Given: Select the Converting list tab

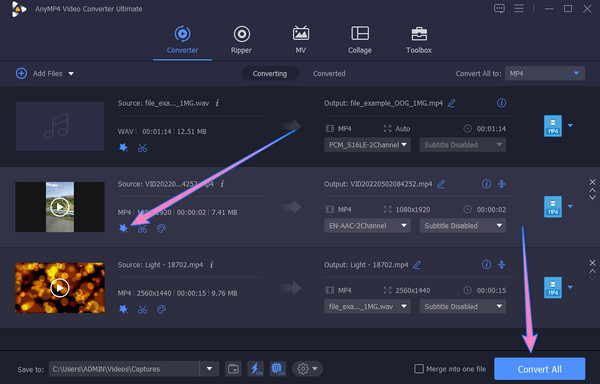Looking at the screenshot, I should tap(270, 73).
